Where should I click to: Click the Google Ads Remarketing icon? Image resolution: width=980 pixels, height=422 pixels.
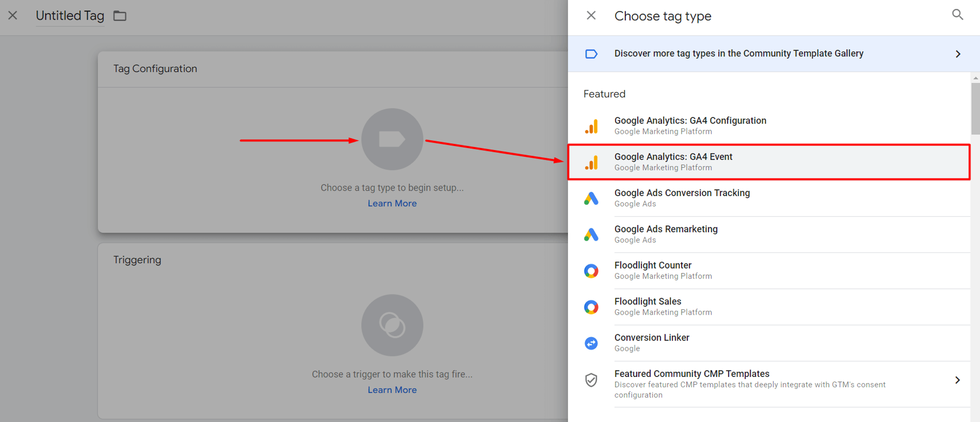pyautogui.click(x=591, y=235)
